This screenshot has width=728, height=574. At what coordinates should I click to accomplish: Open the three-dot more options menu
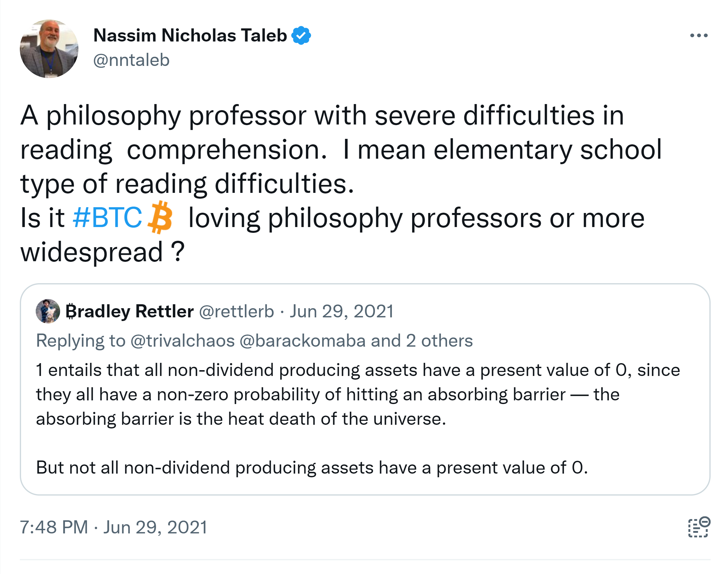coord(698,35)
